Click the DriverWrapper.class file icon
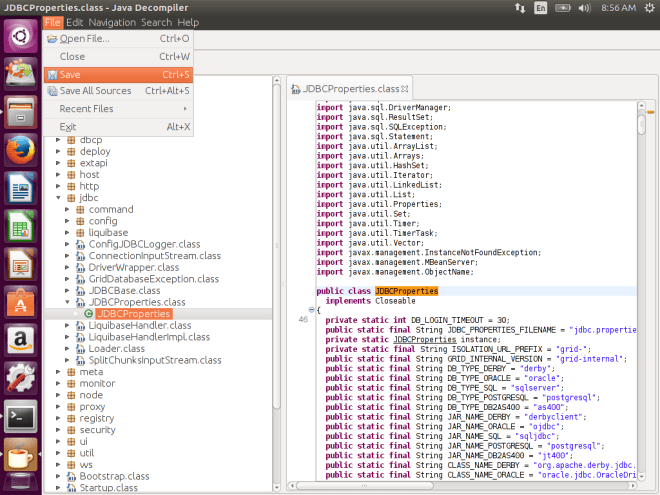This screenshot has width=660, height=495. point(80,267)
